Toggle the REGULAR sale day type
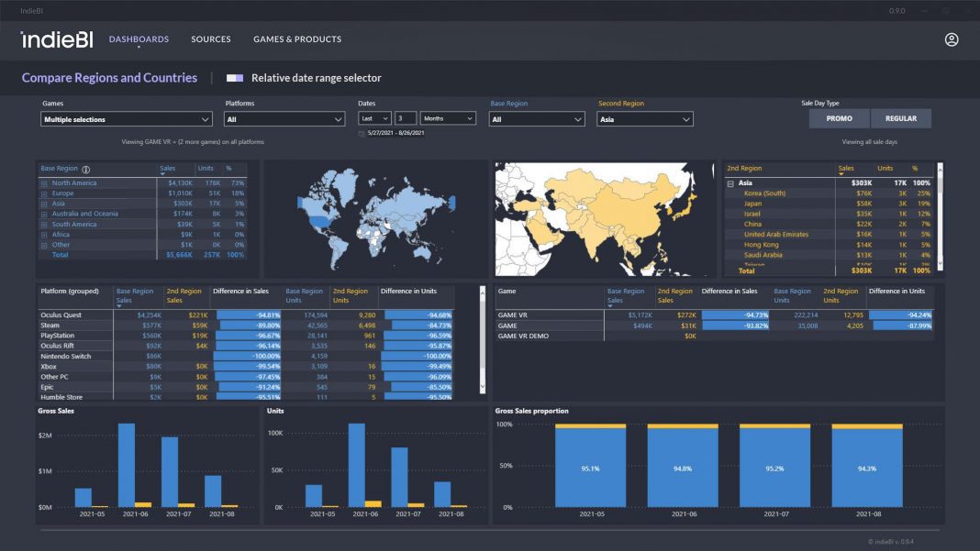This screenshot has width=980, height=551. (x=900, y=118)
